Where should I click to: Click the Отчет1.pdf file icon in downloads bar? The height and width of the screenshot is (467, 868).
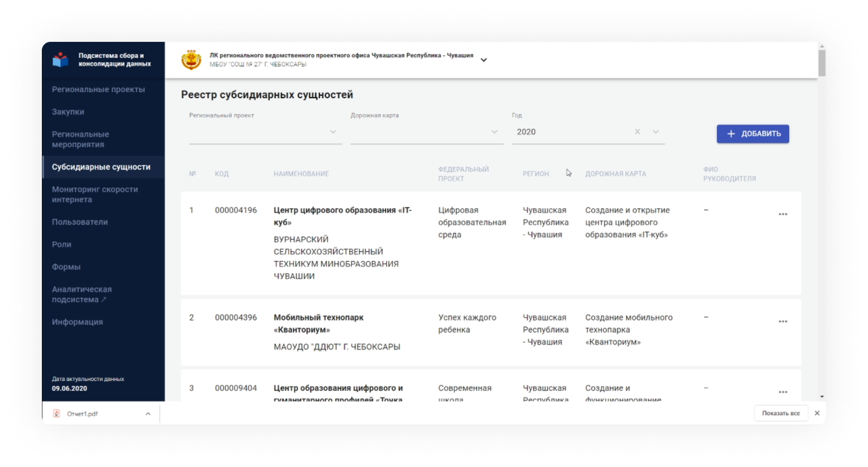pos(56,414)
